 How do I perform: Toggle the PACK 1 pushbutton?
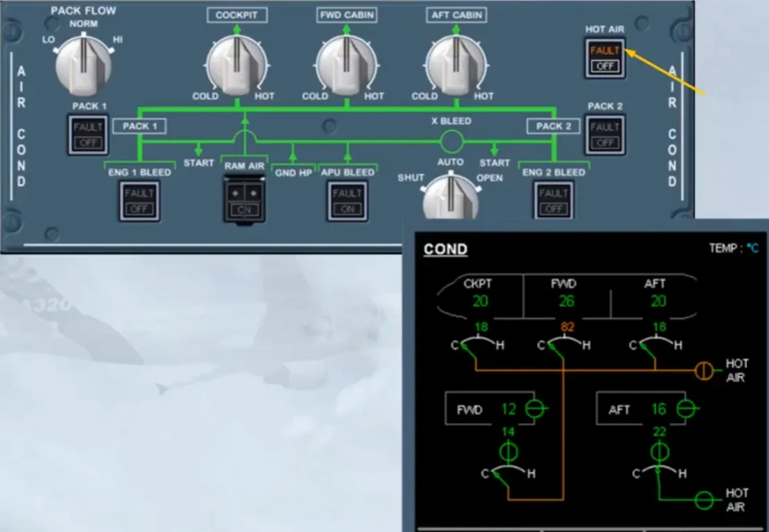88,135
